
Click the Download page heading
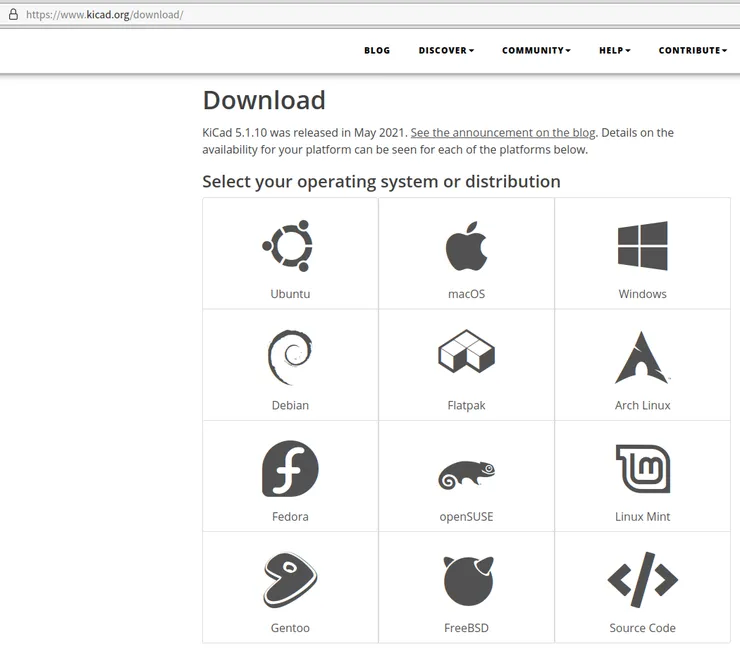click(264, 100)
